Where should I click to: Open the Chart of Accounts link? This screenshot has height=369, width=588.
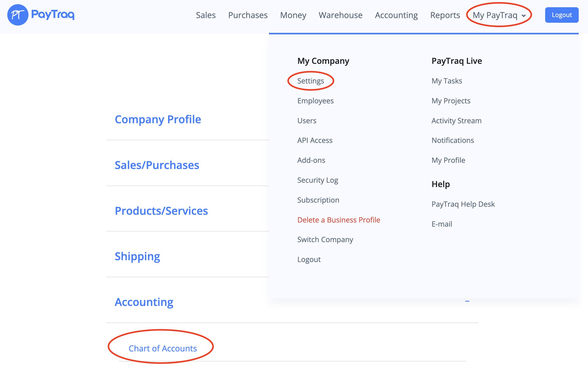coord(163,348)
